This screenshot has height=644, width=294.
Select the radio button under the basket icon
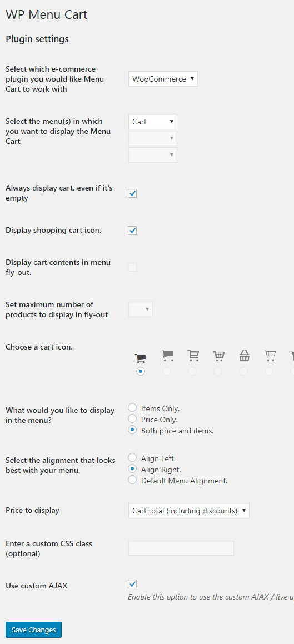(x=243, y=371)
